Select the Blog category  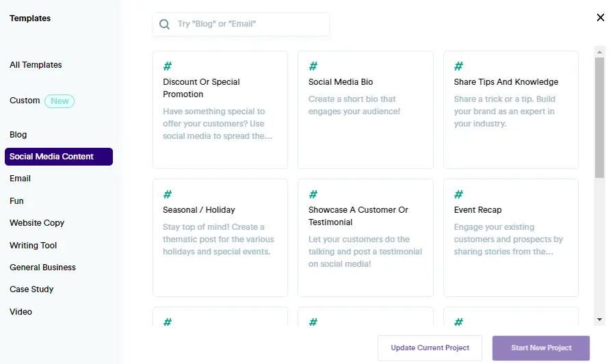(x=18, y=135)
